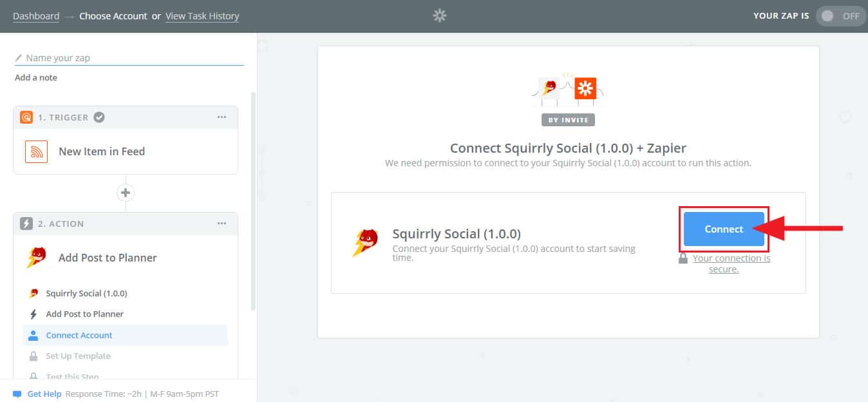
Task: Click the pencil icon beside Name your zap
Action: click(x=19, y=58)
